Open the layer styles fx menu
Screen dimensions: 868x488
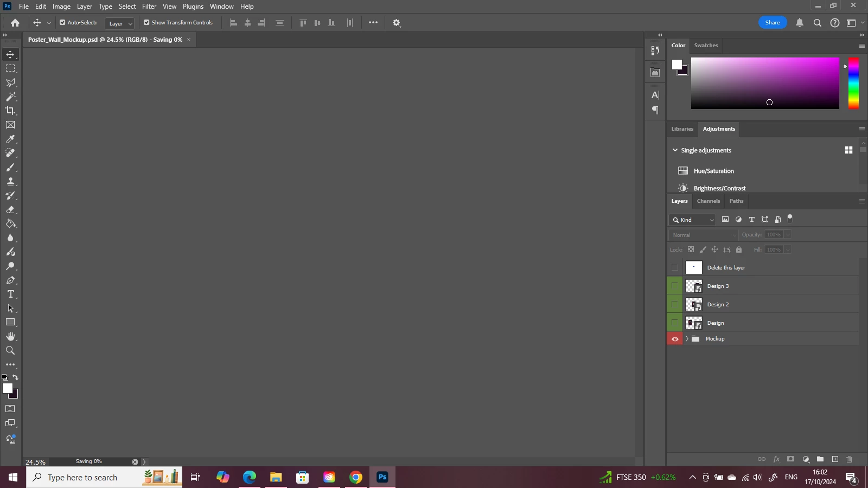(x=776, y=459)
